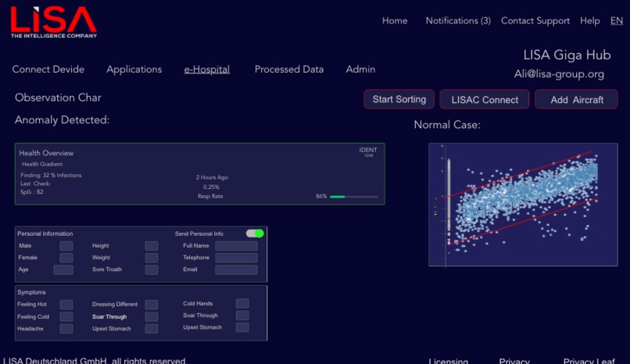Click the LISA company logo
The height and width of the screenshot is (364, 630).
click(x=53, y=22)
